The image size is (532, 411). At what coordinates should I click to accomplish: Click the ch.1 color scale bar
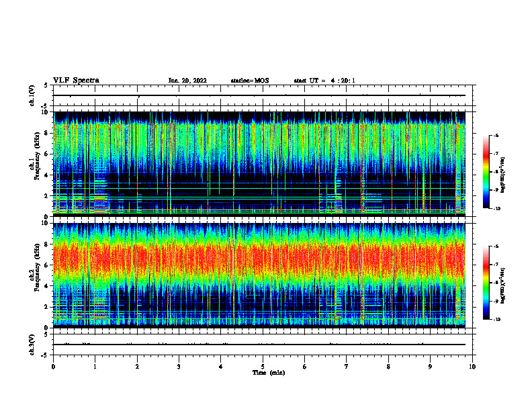486,172
